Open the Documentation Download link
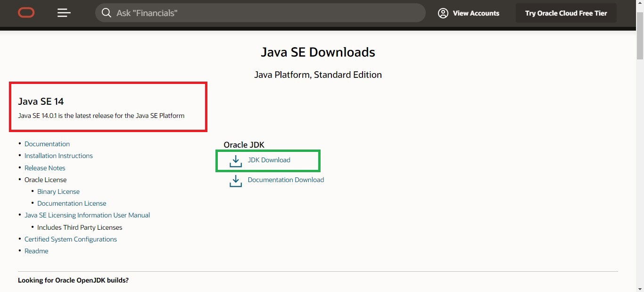 pyautogui.click(x=286, y=180)
